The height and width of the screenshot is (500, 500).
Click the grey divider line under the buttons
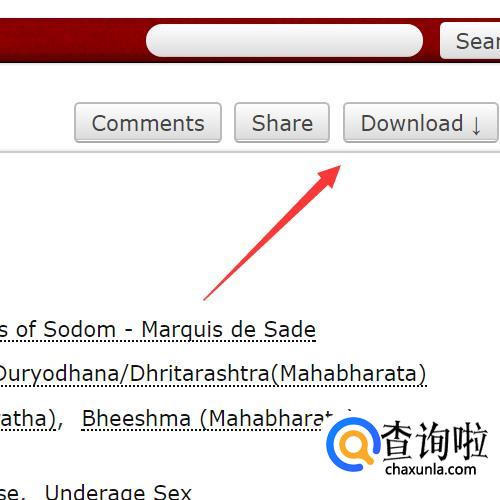tap(250, 152)
